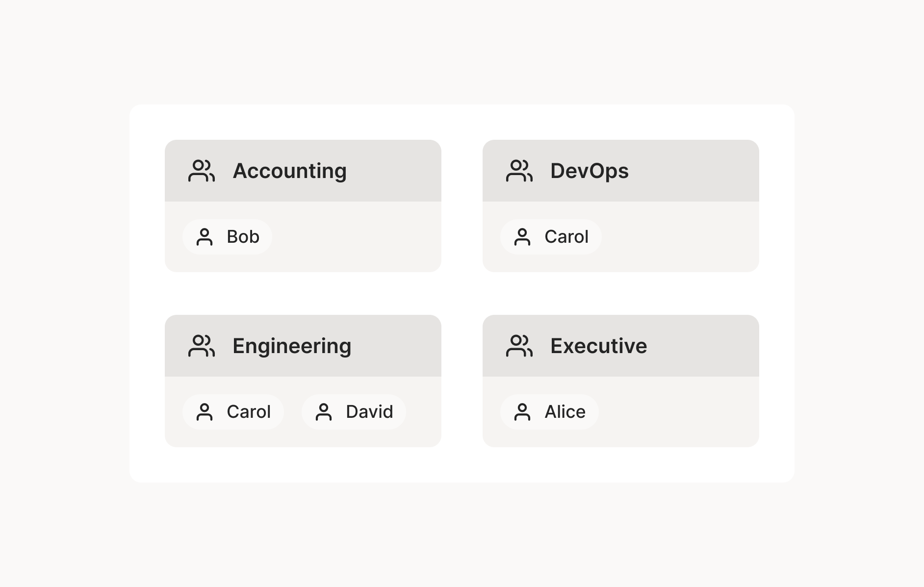Select the Bob member chip
Image resolution: width=924 pixels, height=587 pixels.
click(x=228, y=237)
